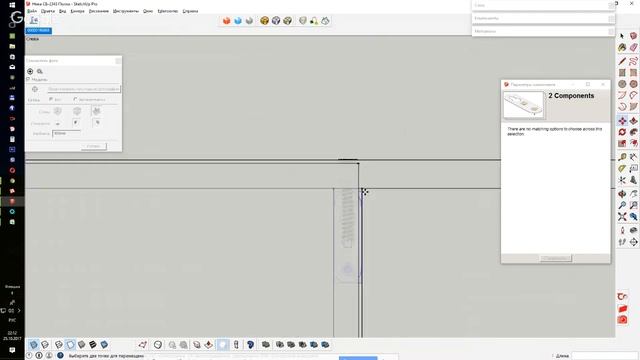
Task: Click the red cube icon in top toolbar
Action: [227, 20]
